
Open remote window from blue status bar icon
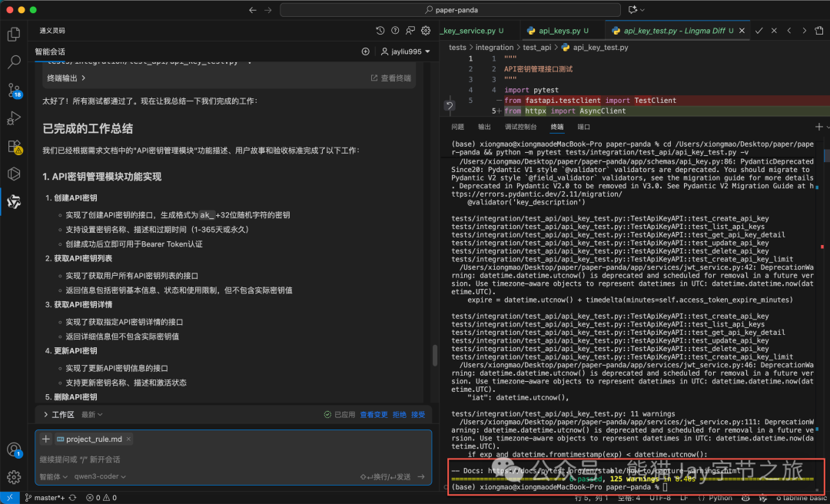[9, 498]
